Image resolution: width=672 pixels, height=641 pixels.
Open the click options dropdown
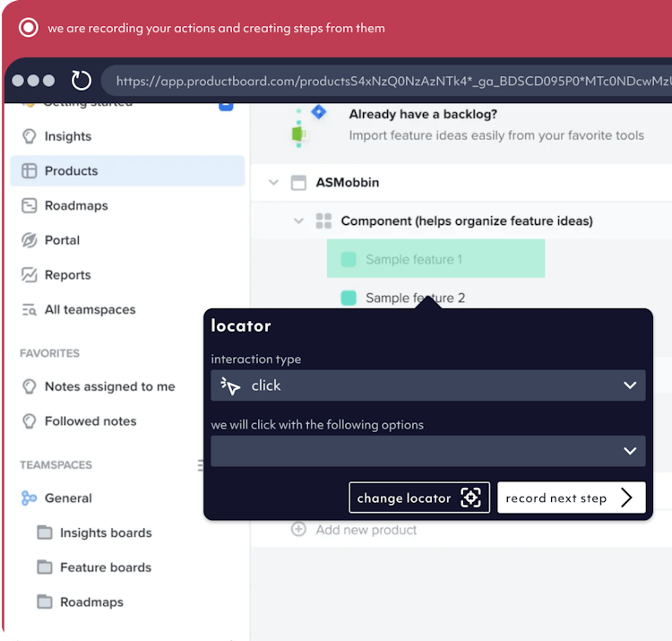(x=427, y=451)
